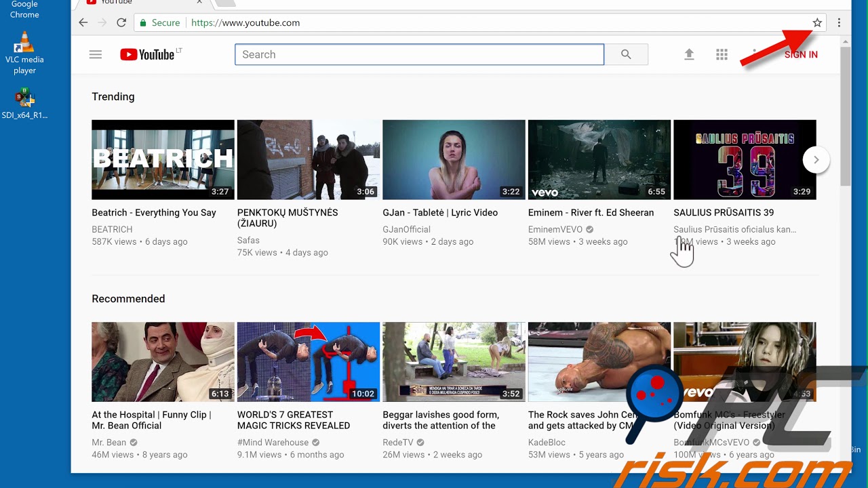Open Mr. Bean channel link
The image size is (868, 488).
[x=109, y=443]
